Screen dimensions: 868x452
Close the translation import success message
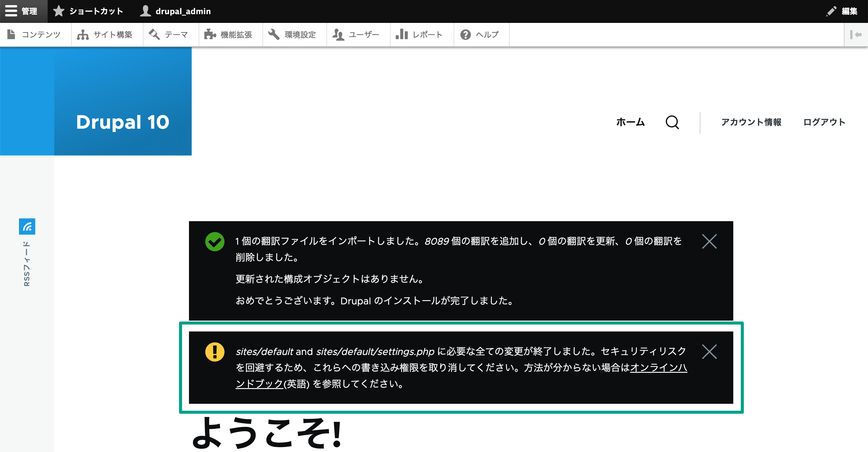click(709, 241)
